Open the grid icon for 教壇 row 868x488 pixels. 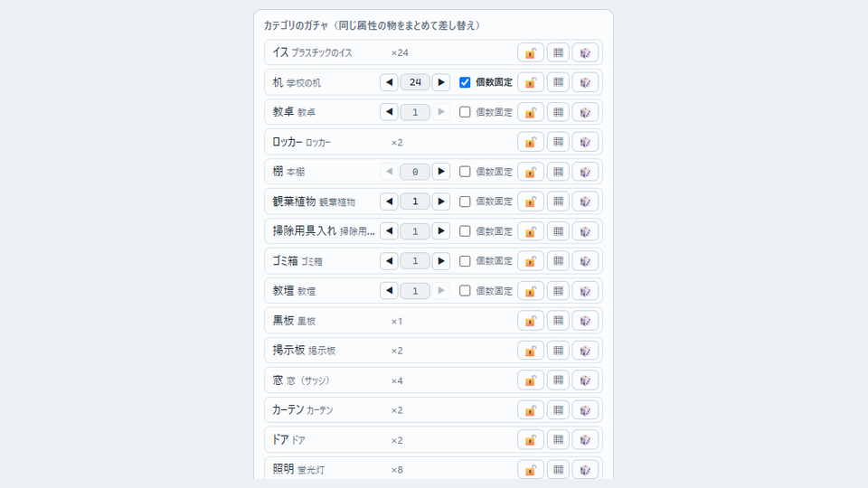[x=558, y=291]
